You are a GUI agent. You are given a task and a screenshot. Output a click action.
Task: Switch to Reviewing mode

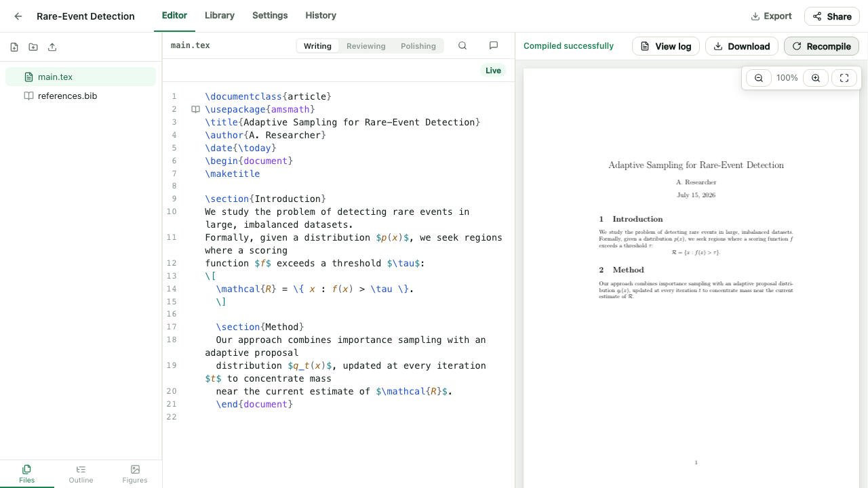coord(366,46)
